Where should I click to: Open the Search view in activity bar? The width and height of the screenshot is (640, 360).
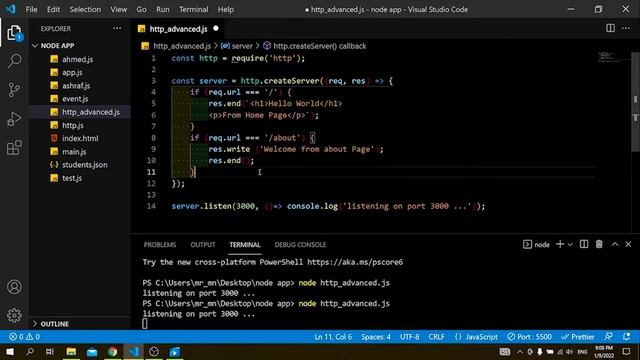pos(14,61)
